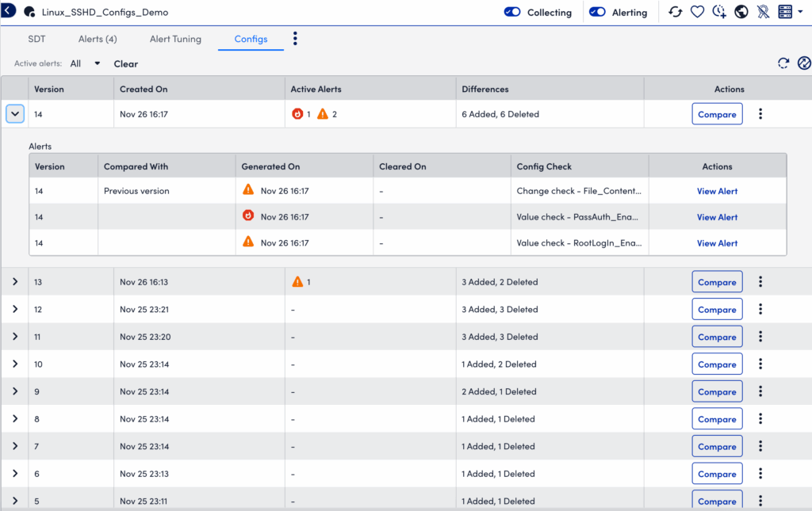Click Compare for version 12
Image resolution: width=812 pixels, height=511 pixels.
[717, 309]
